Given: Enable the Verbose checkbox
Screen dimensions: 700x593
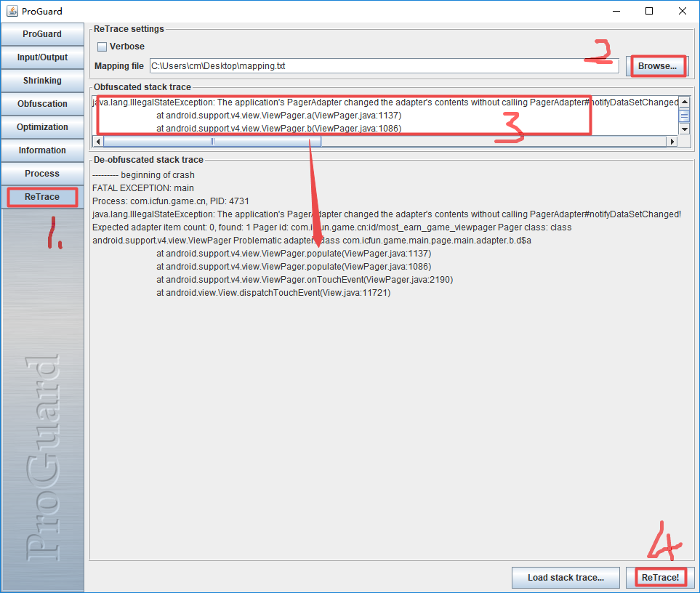Looking at the screenshot, I should [x=102, y=47].
